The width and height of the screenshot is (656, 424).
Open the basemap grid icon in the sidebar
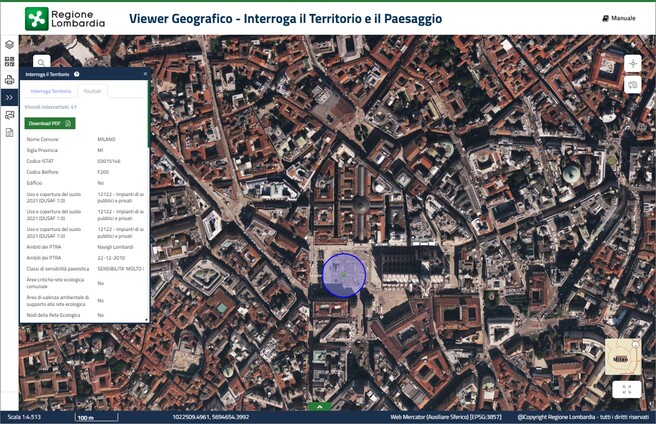9,62
